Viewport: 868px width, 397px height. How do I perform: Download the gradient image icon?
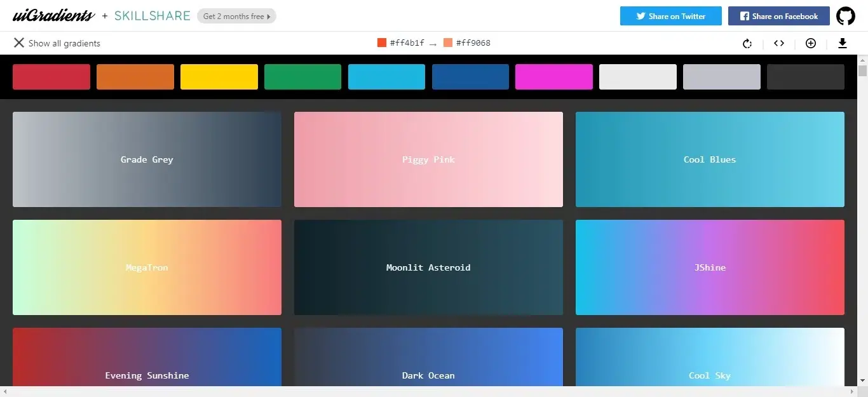(x=843, y=43)
